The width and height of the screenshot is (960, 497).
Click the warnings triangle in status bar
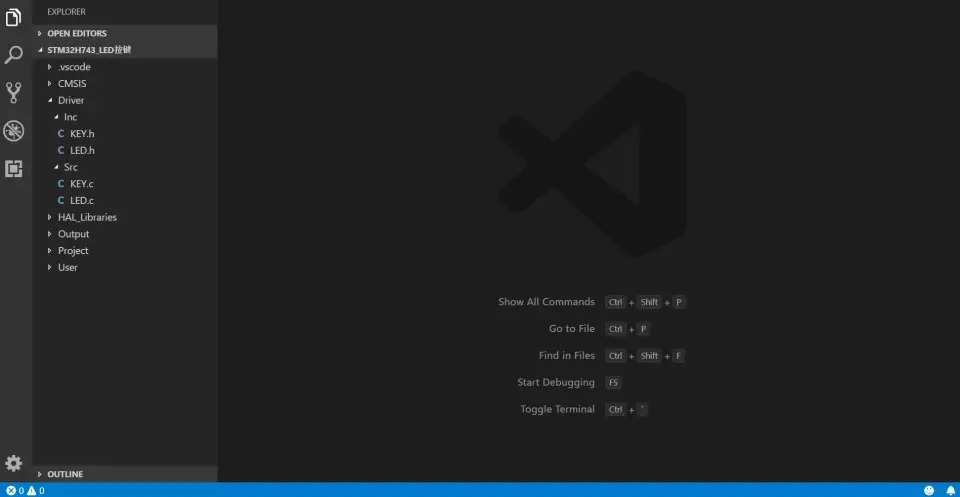point(31,490)
